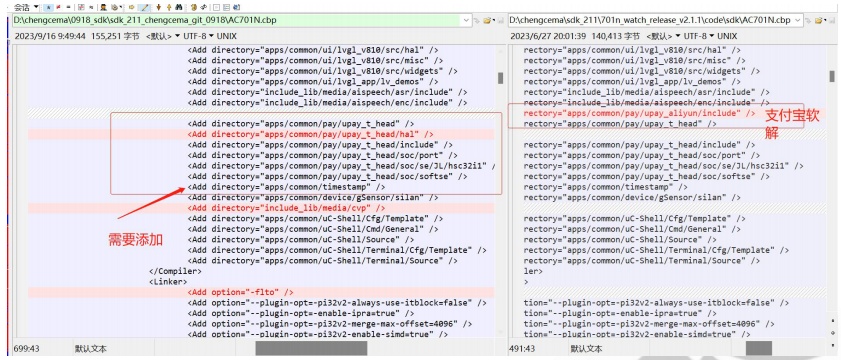
Task: Click the right file path field
Action: (x=655, y=20)
